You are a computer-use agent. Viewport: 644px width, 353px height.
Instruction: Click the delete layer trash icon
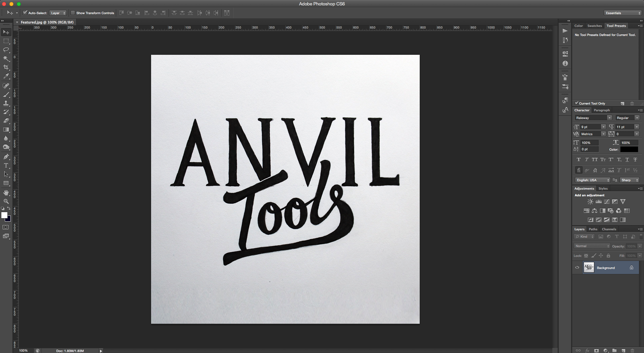(632, 350)
